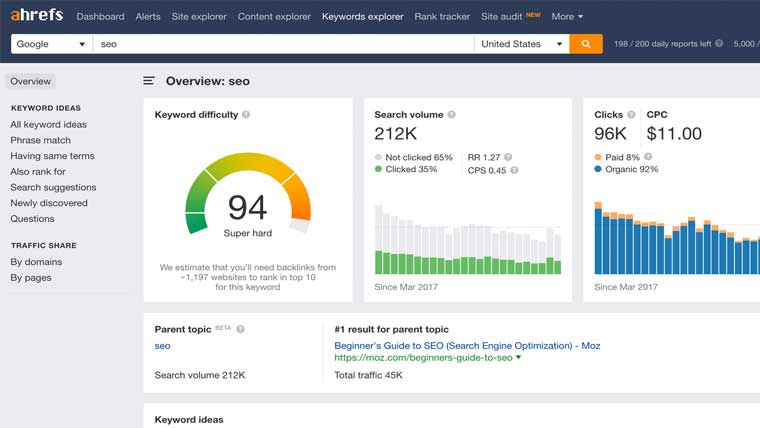Open the Alerts tab
Viewport: 760px width, 428px height.
[148, 16]
